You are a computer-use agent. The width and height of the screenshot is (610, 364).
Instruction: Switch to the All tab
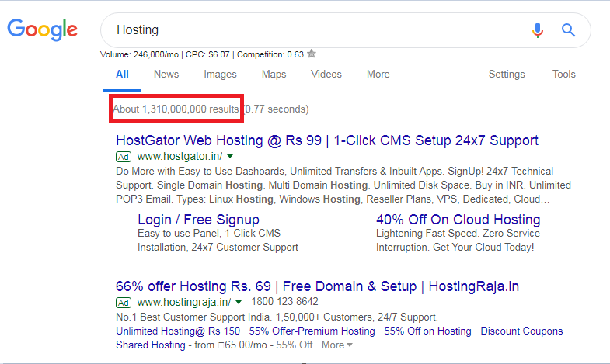pyautogui.click(x=122, y=75)
